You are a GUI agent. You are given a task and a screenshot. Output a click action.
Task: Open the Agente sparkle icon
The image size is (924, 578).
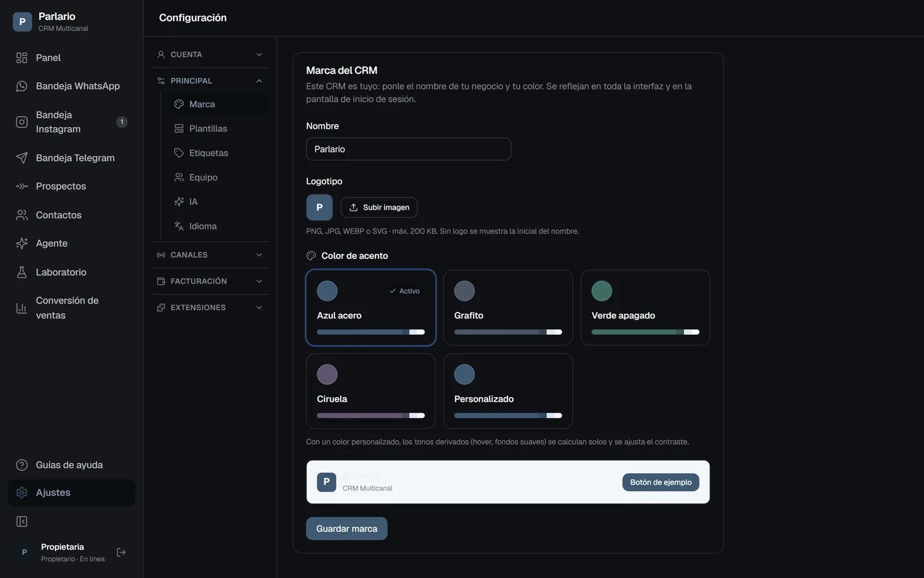(22, 243)
